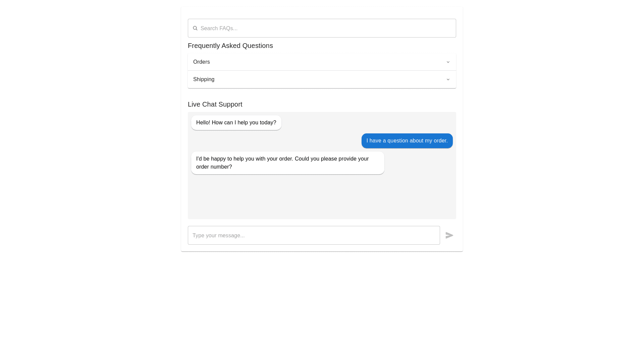This screenshot has height=362, width=644.
Task: Click the Frequently Asked Questions heading
Action: (x=230, y=46)
